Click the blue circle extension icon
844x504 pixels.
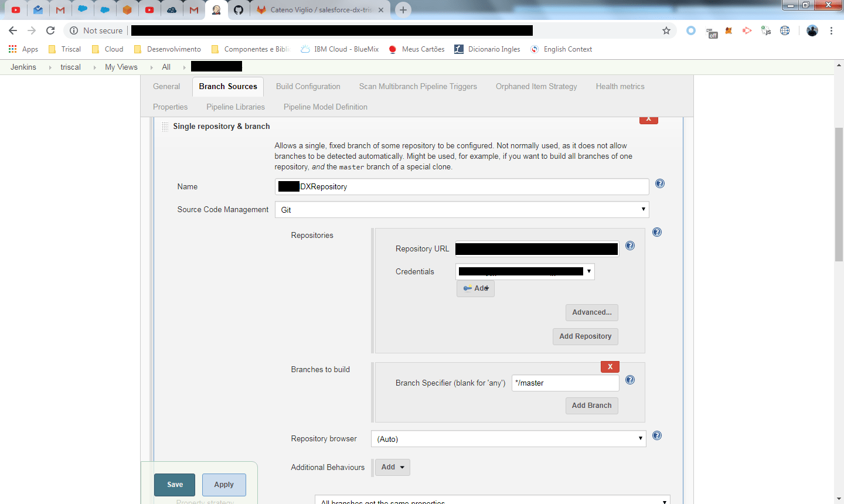tap(691, 30)
